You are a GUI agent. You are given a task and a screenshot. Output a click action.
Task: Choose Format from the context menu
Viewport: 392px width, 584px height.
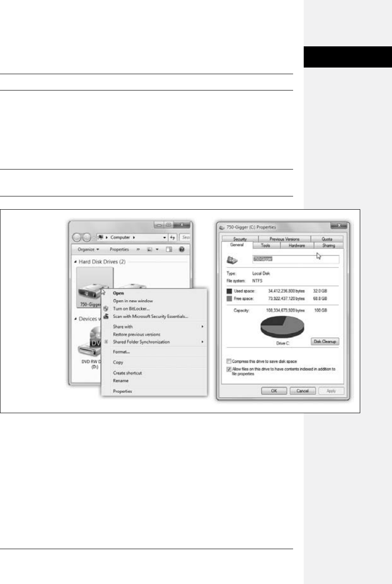point(121,352)
